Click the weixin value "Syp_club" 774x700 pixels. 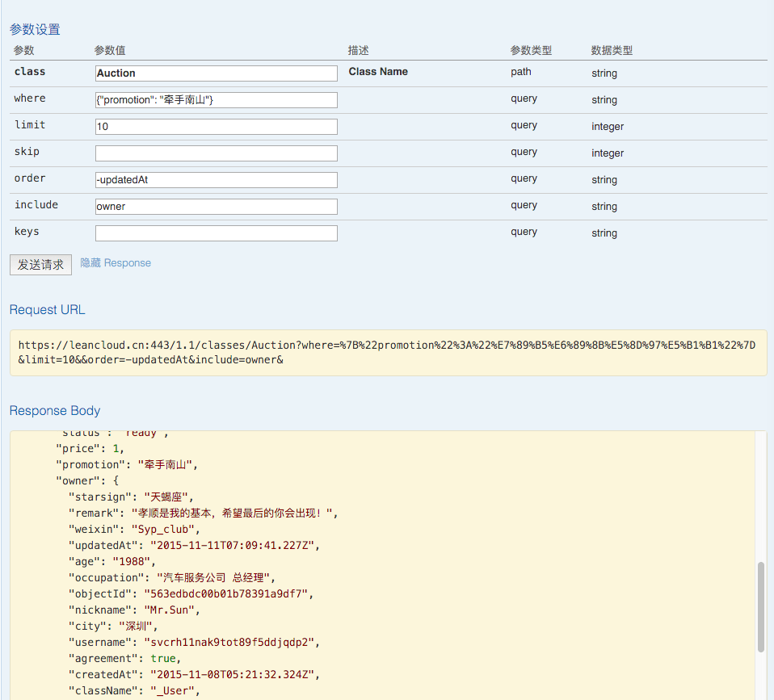163,530
